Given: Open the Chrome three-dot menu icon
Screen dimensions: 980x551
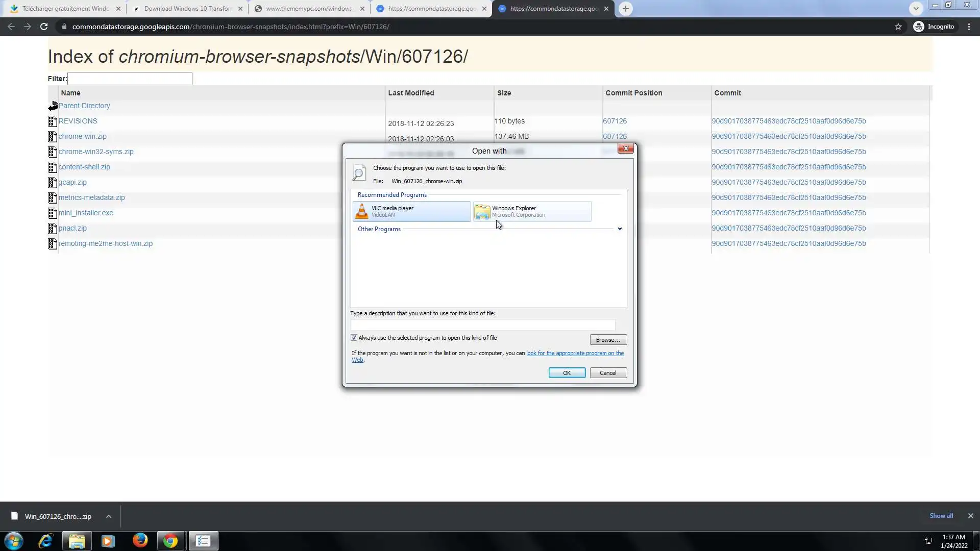Looking at the screenshot, I should point(969,27).
